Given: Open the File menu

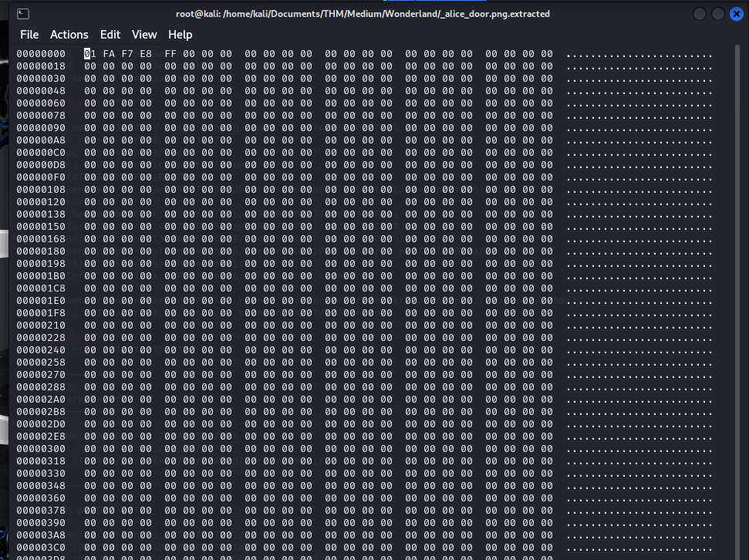Looking at the screenshot, I should (29, 35).
